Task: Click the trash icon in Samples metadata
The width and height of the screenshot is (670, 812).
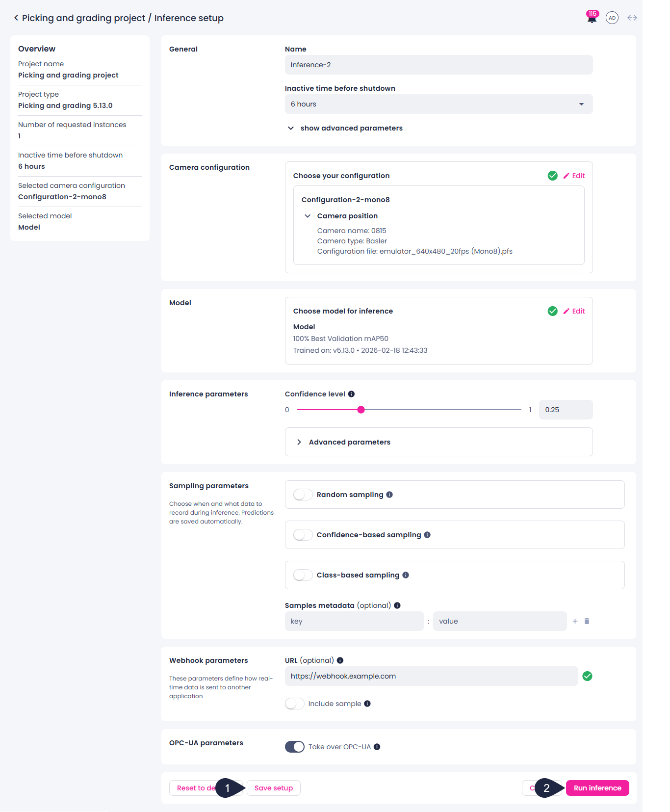Action: pyautogui.click(x=587, y=621)
